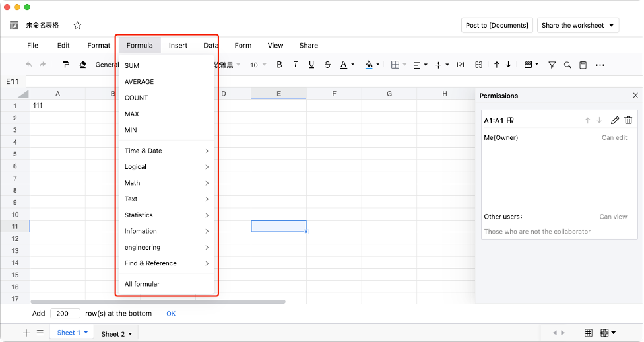Click the Post to [Documents] button
Viewport: 644px width, 342px height.
tap(497, 26)
